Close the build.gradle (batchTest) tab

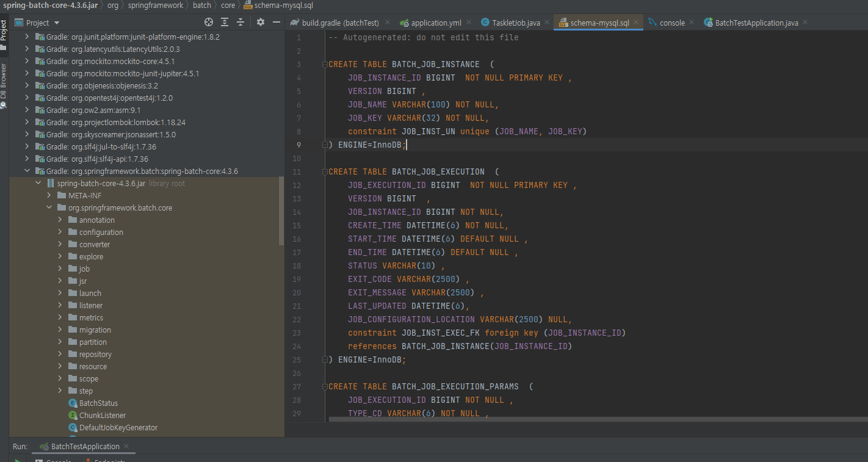pyautogui.click(x=388, y=23)
